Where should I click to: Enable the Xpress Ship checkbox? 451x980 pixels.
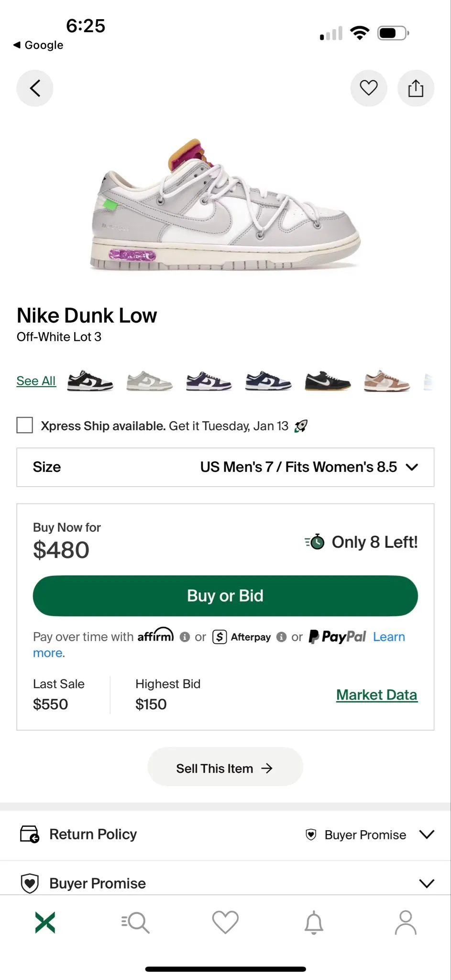(x=25, y=425)
